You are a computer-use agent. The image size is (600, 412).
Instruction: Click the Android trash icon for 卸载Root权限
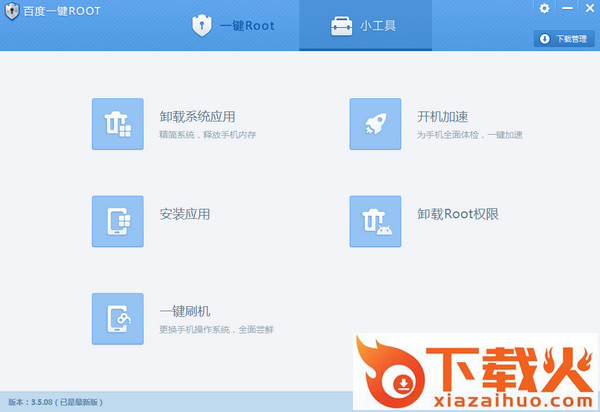click(x=375, y=221)
